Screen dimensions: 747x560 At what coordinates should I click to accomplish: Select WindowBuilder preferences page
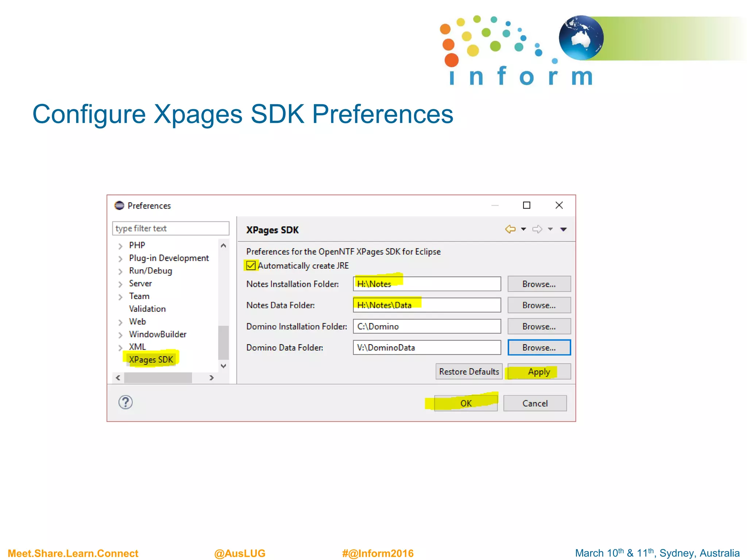[158, 334]
